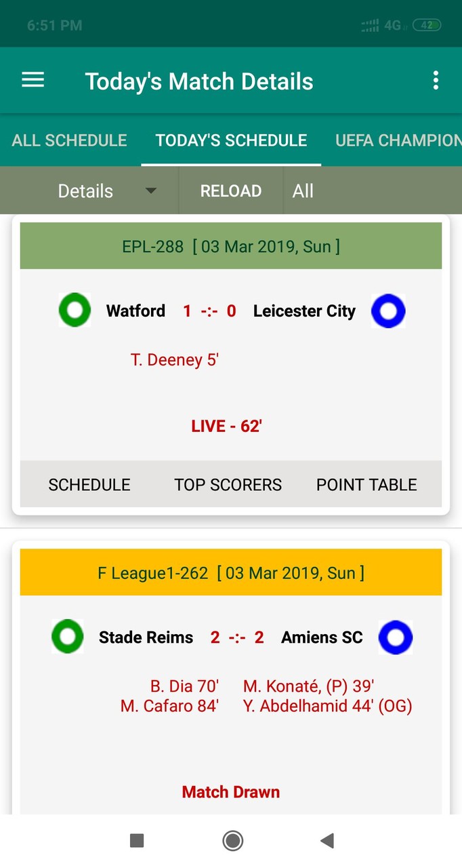Open the navigation drawer menu
The image size is (462, 868).
tap(32, 79)
